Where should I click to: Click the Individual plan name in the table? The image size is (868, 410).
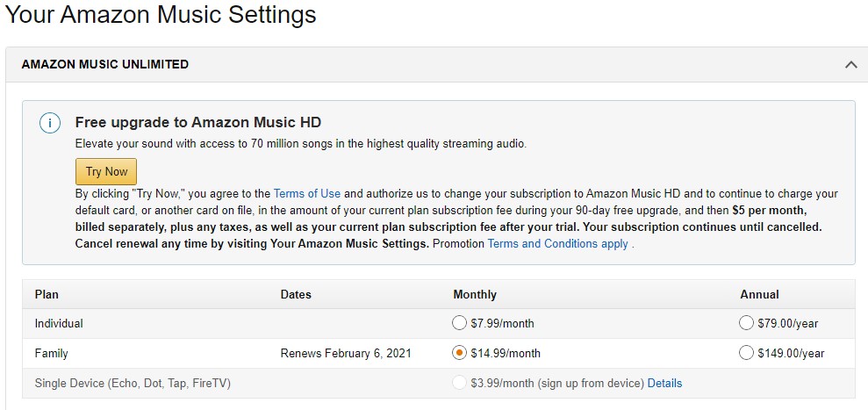(59, 323)
